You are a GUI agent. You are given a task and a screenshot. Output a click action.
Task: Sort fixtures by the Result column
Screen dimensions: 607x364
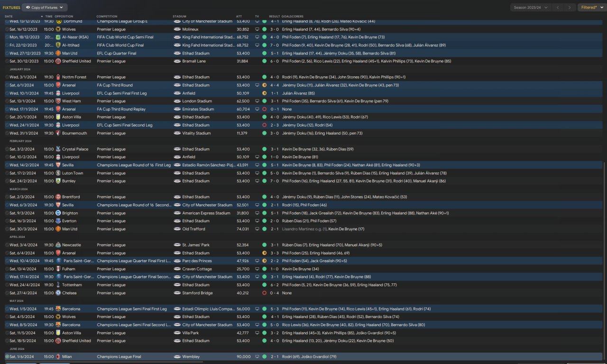275,17
